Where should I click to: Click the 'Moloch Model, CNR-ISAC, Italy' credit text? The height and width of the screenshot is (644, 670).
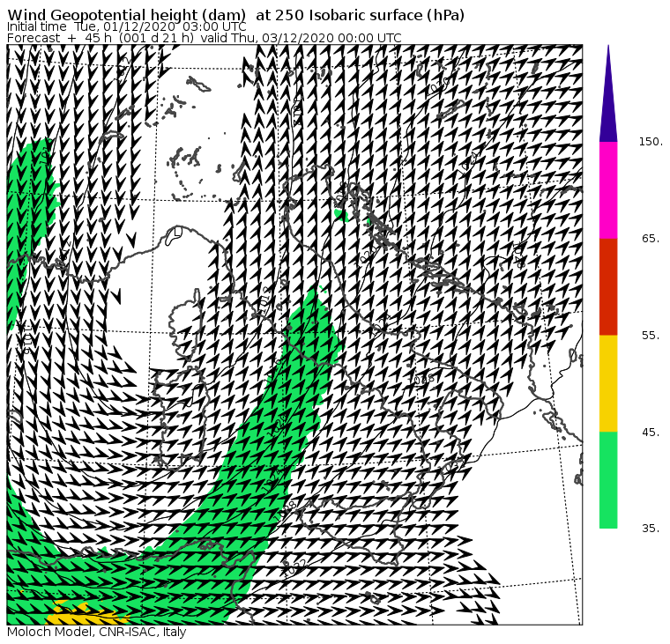click(97, 632)
